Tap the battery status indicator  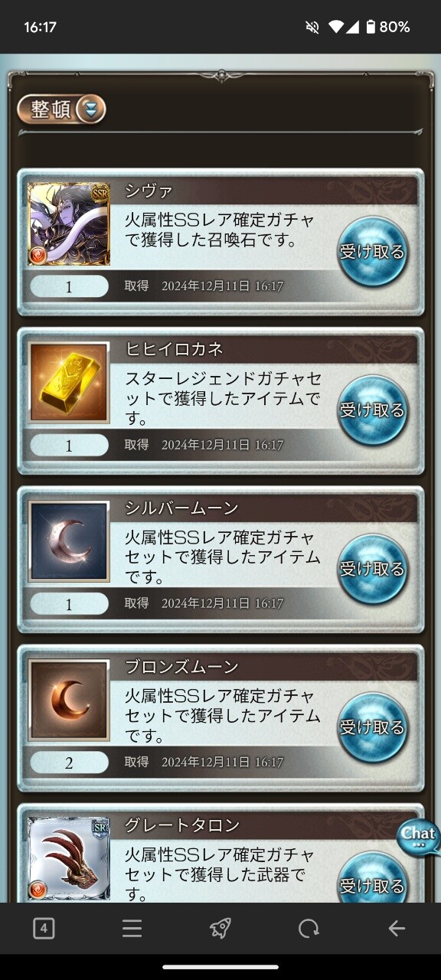(x=371, y=27)
